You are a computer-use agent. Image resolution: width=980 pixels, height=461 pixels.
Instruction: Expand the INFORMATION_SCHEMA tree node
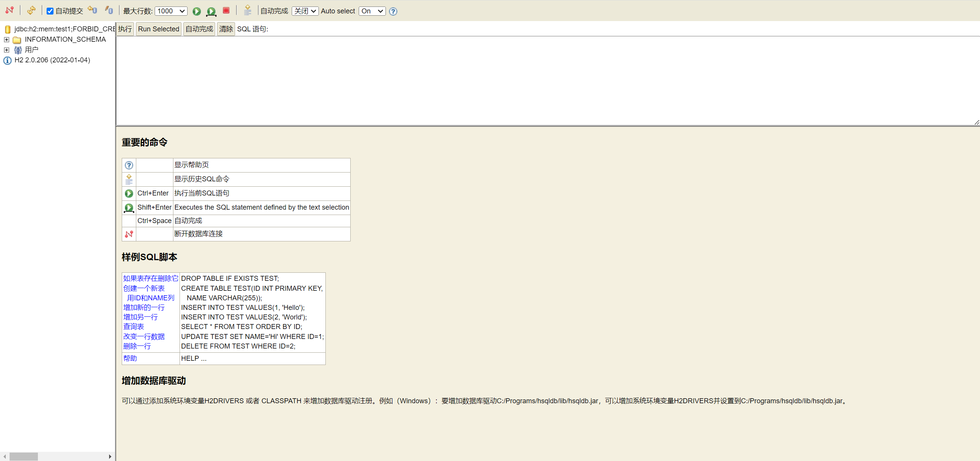tap(7, 39)
